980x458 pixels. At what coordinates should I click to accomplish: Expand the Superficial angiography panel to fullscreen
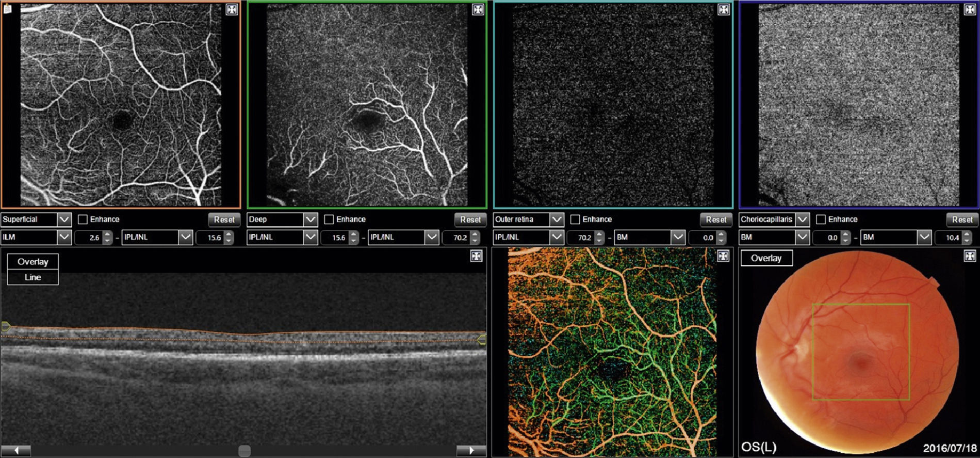232,9
